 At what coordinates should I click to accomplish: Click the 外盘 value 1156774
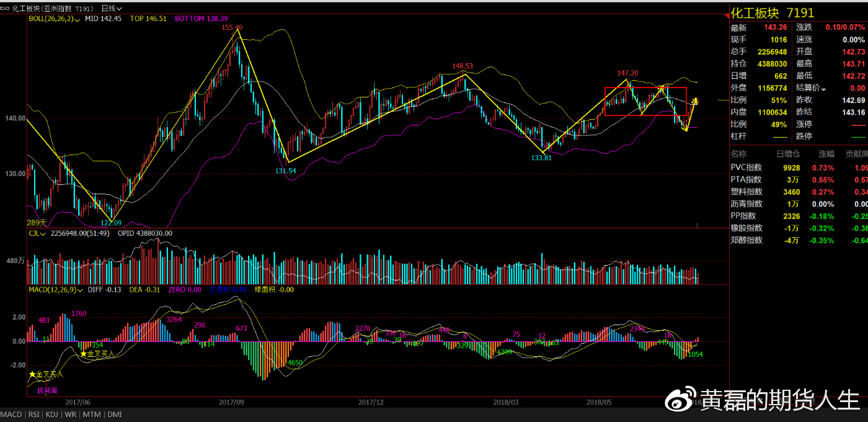[772, 88]
